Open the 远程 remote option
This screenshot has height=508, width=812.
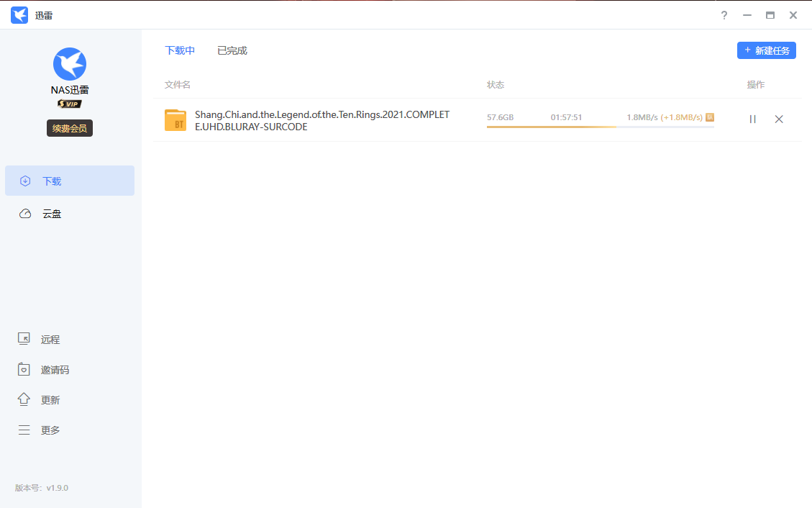pyautogui.click(x=50, y=340)
